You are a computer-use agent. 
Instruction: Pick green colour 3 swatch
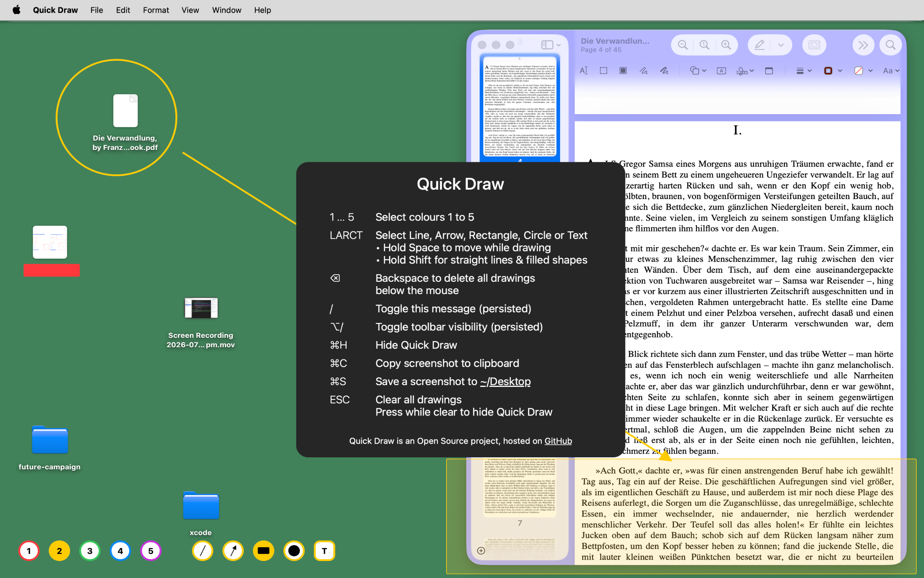tap(90, 551)
